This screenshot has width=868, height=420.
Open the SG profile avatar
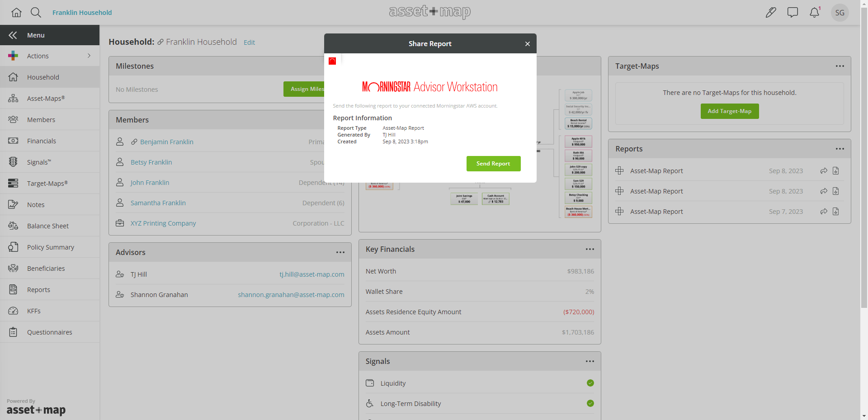point(840,12)
